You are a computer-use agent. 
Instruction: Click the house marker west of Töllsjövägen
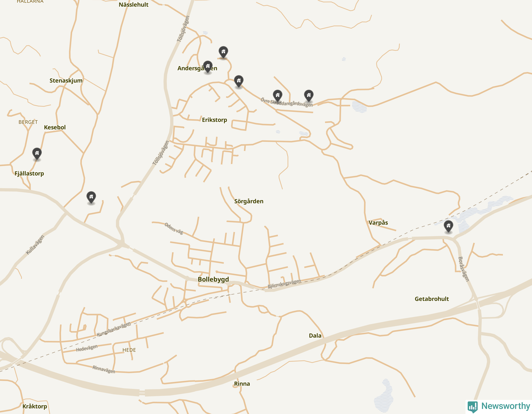pos(91,197)
